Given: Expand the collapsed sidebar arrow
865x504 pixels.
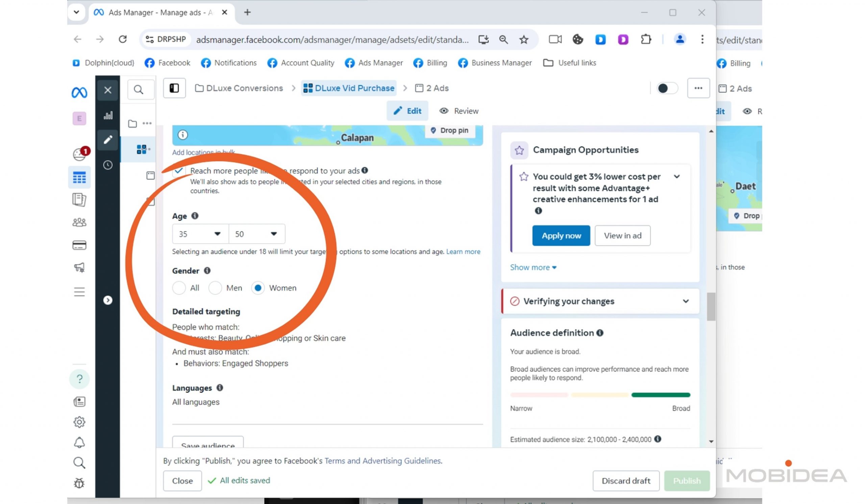Looking at the screenshot, I should pyautogui.click(x=108, y=300).
